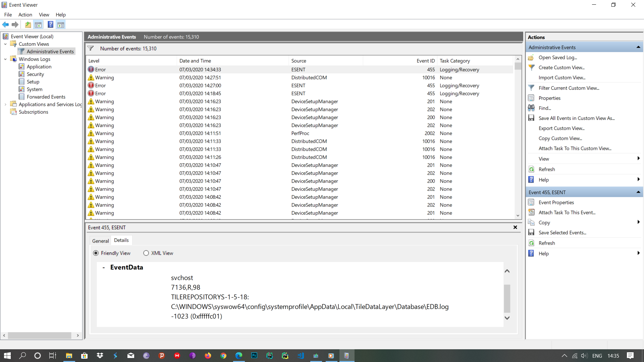Click console tree horizontal scrollbar right arrow
The height and width of the screenshot is (362, 644).
(x=78, y=335)
